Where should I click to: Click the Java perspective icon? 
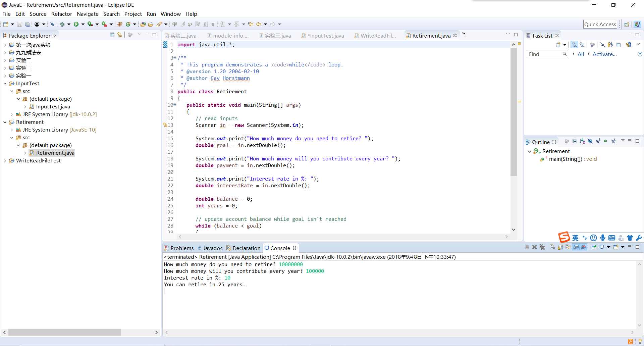coord(637,24)
